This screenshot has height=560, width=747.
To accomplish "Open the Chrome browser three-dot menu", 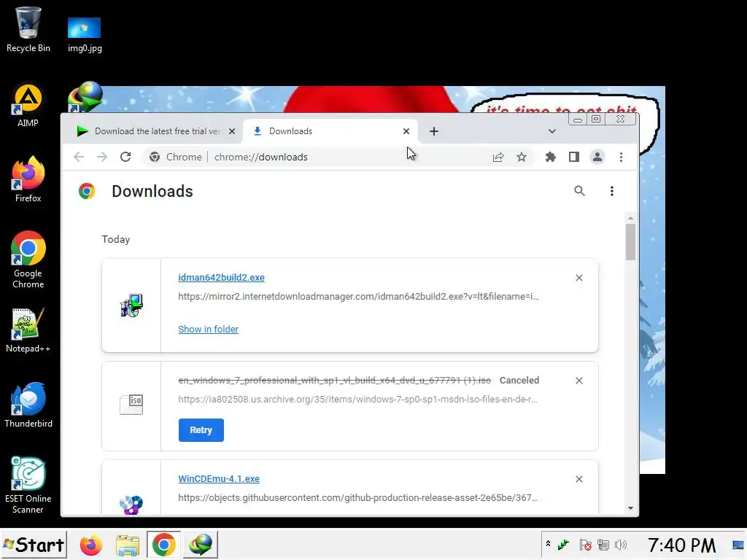I will (621, 157).
